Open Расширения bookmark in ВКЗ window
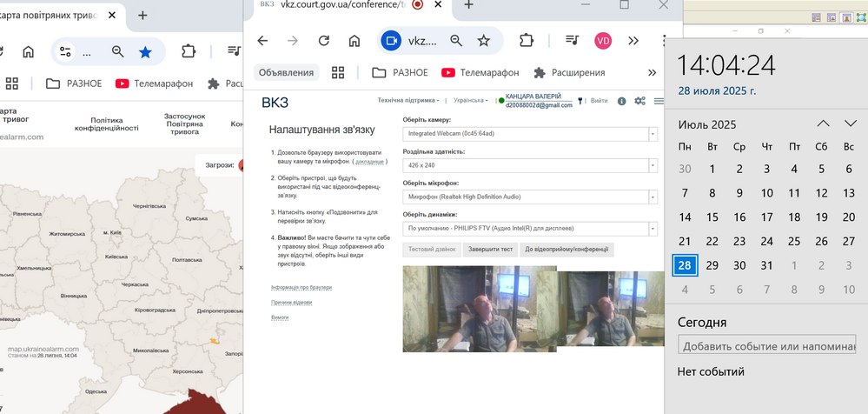The width and height of the screenshot is (868, 414). (x=569, y=72)
